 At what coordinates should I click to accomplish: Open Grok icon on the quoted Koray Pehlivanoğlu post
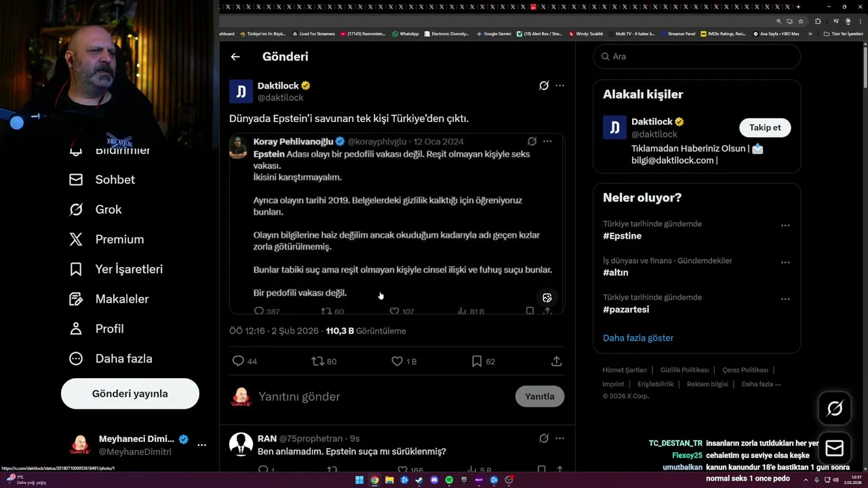click(x=532, y=141)
